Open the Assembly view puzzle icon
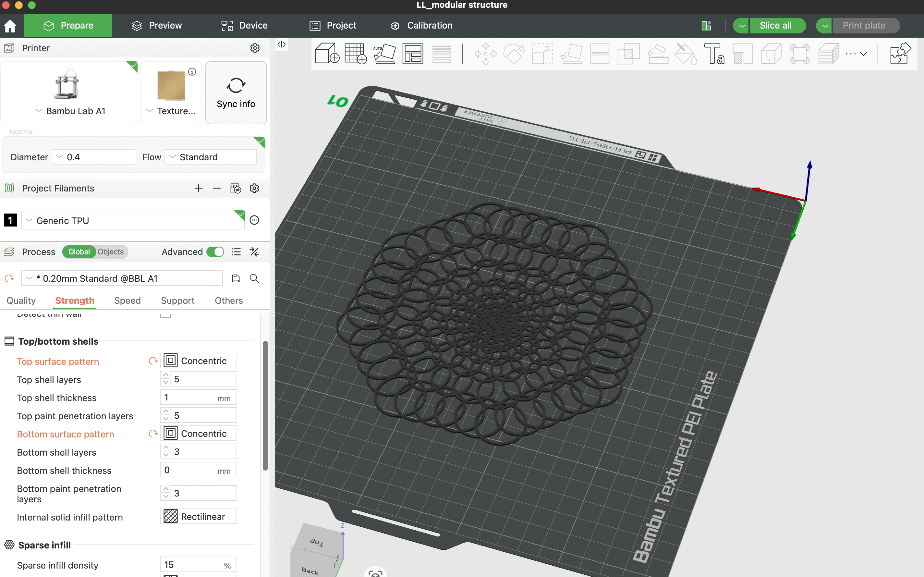Image resolution: width=924 pixels, height=577 pixels. pos(900,54)
